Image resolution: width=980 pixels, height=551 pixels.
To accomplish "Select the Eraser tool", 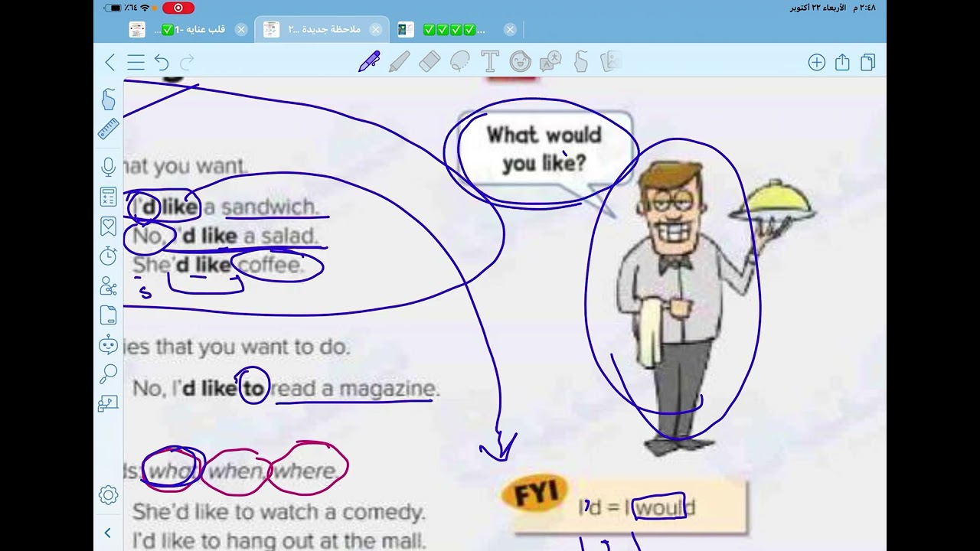I will pos(430,62).
